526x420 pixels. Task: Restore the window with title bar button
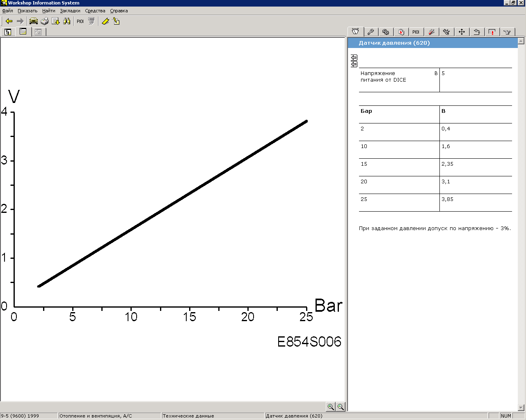[x=513, y=3]
